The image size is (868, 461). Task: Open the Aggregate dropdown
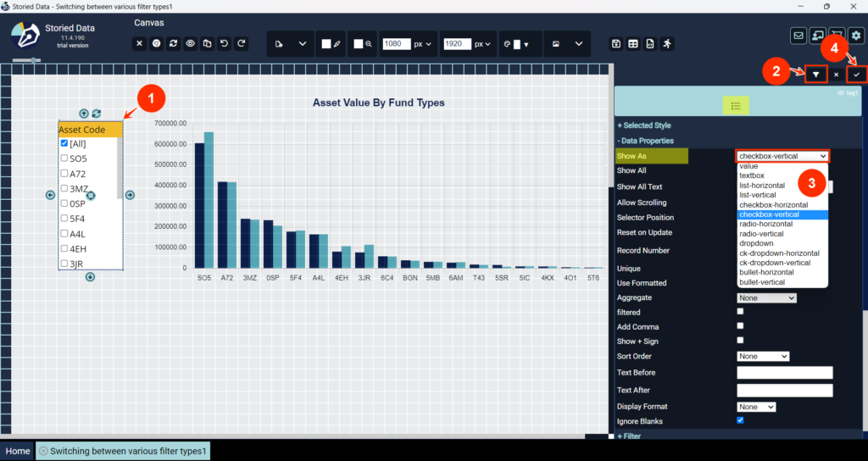(x=766, y=297)
